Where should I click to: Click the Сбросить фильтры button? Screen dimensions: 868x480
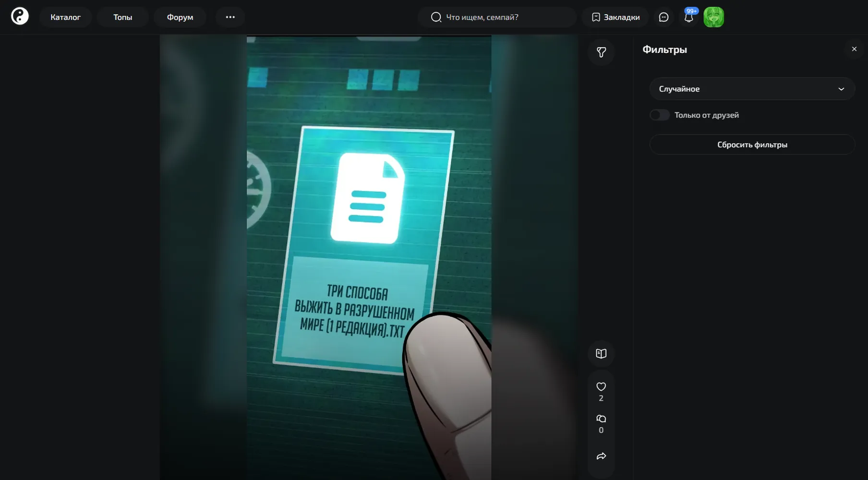[752, 144]
